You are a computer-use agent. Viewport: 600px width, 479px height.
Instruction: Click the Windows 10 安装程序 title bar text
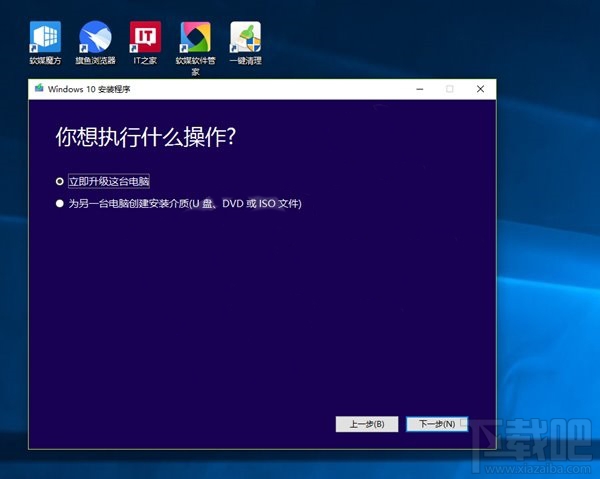90,89
